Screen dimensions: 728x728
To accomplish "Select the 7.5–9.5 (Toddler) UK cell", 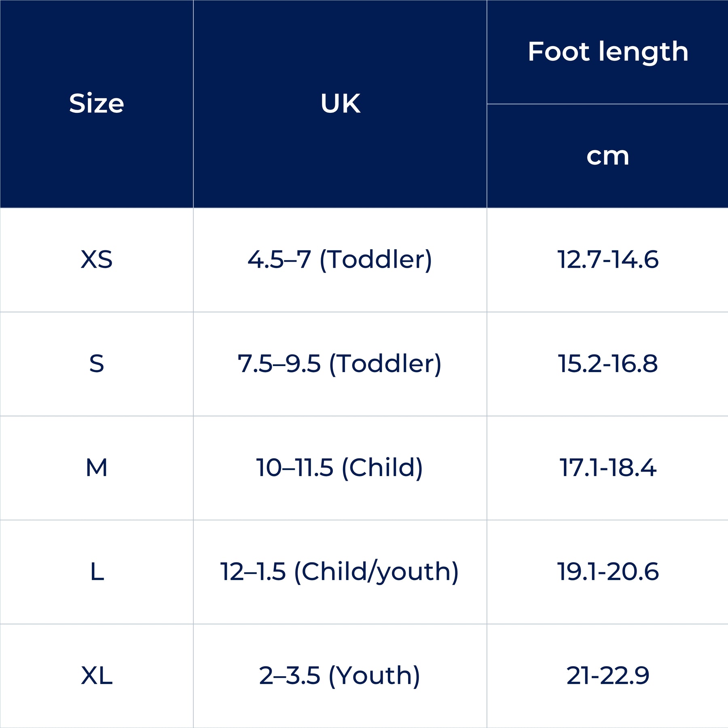I will [x=340, y=363].
